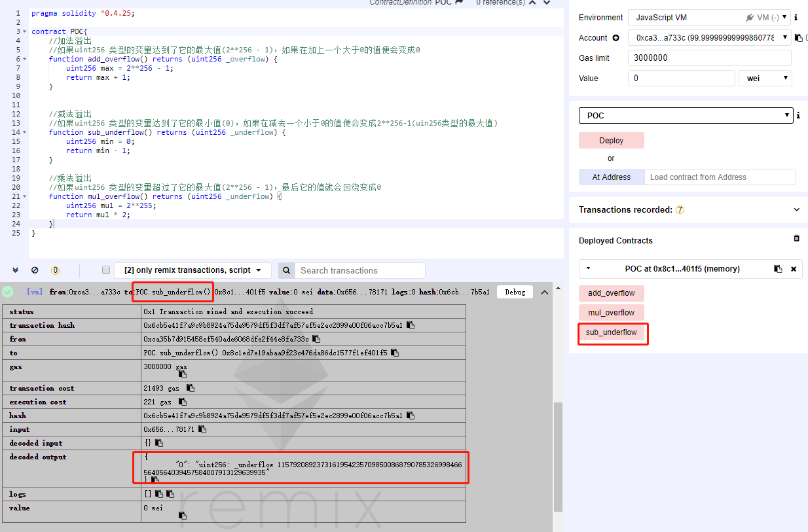
Task: Open the Environment JavaScript VM dropdown
Action: pos(709,18)
